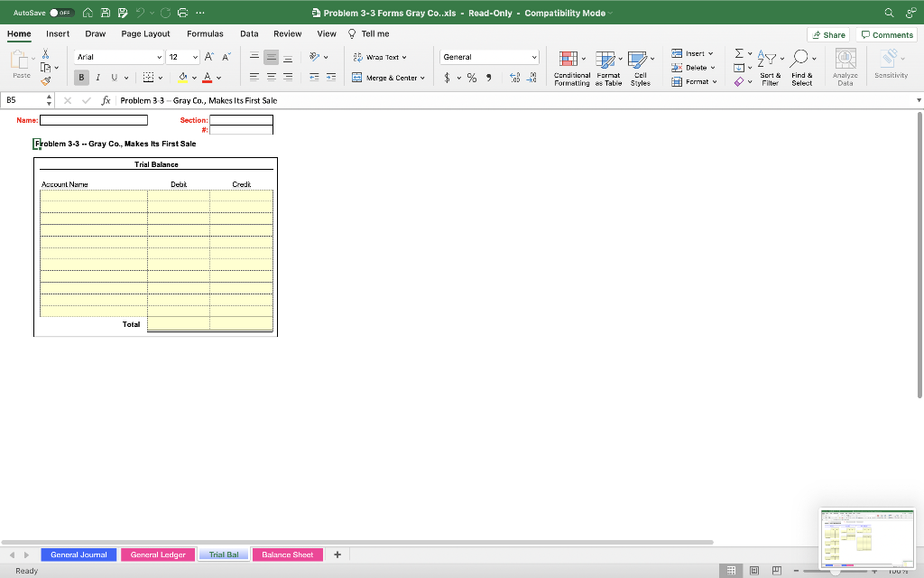
Task: Open Format as Table gallery
Action: [x=608, y=68]
